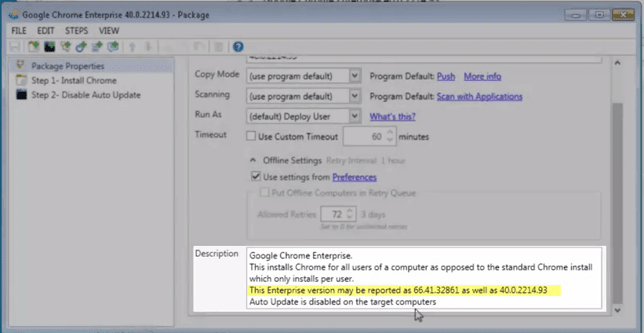Decrease the Allowed Retries spinner
This screenshot has height=333, width=644.
350,218
